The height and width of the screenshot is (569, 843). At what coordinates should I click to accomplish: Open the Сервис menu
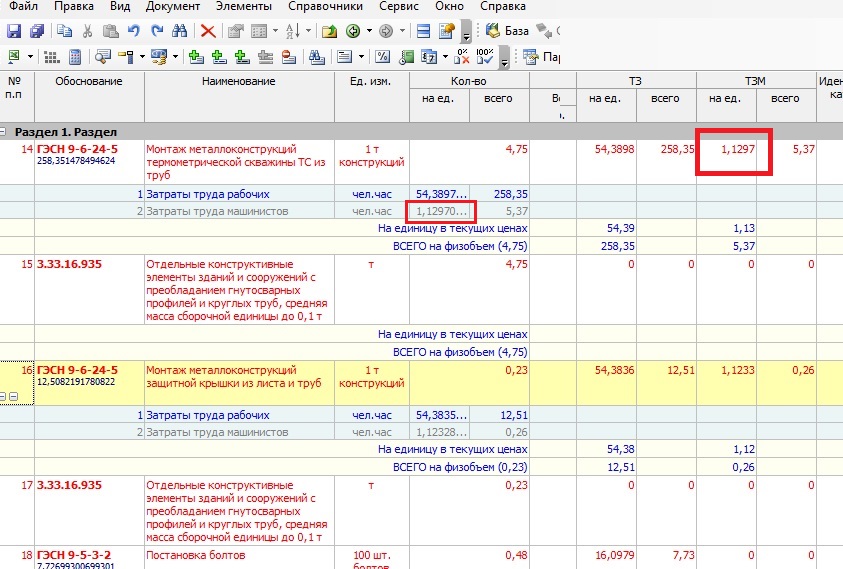(x=399, y=7)
